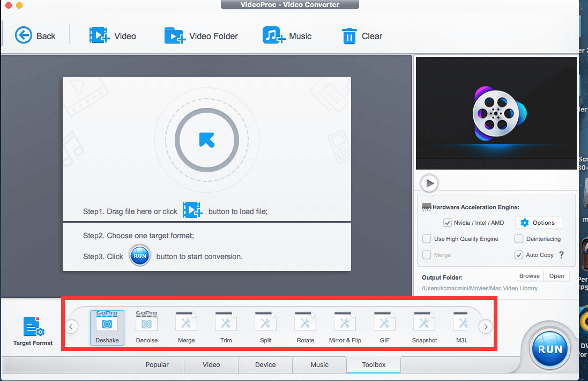Toggle the Merge checkbox

tap(426, 255)
